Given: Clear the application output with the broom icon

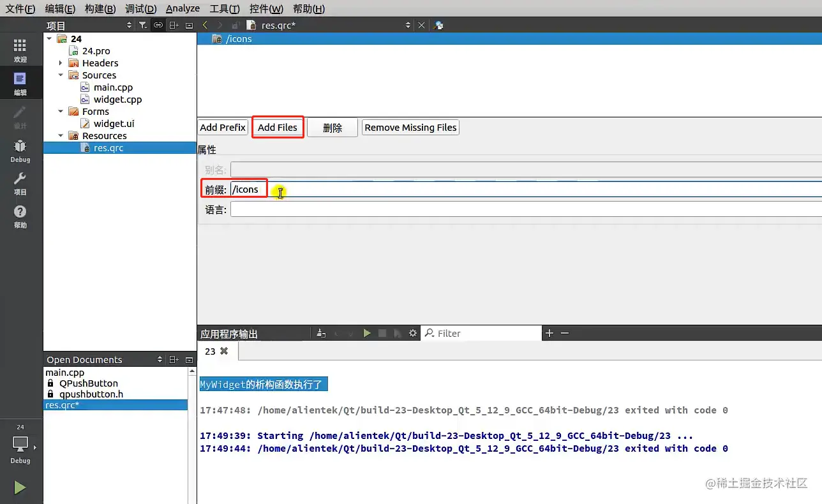Looking at the screenshot, I should [321, 333].
